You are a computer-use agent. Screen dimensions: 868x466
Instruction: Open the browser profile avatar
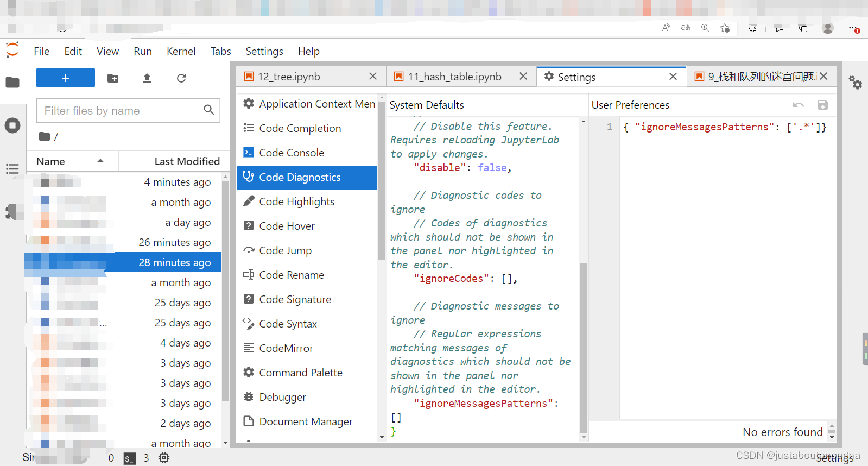pos(828,28)
